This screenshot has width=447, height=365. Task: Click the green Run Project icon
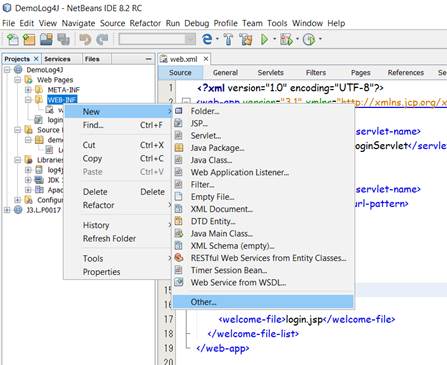tap(265, 39)
